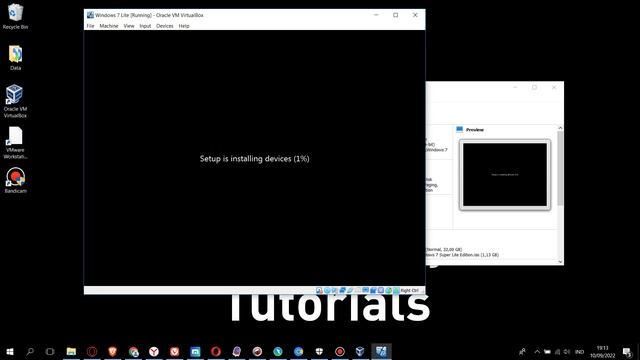Open the network status tray icon
This screenshot has width=640, height=360.
(x=557, y=352)
